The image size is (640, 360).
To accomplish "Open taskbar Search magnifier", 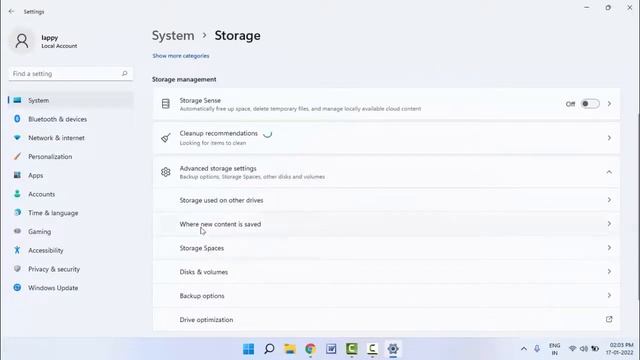I will [269, 349].
